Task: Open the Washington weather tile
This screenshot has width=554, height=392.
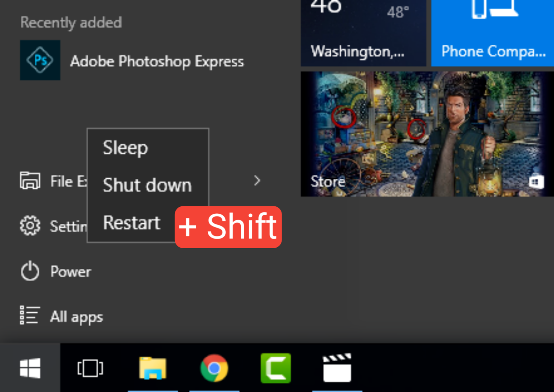Action: pyautogui.click(x=363, y=33)
